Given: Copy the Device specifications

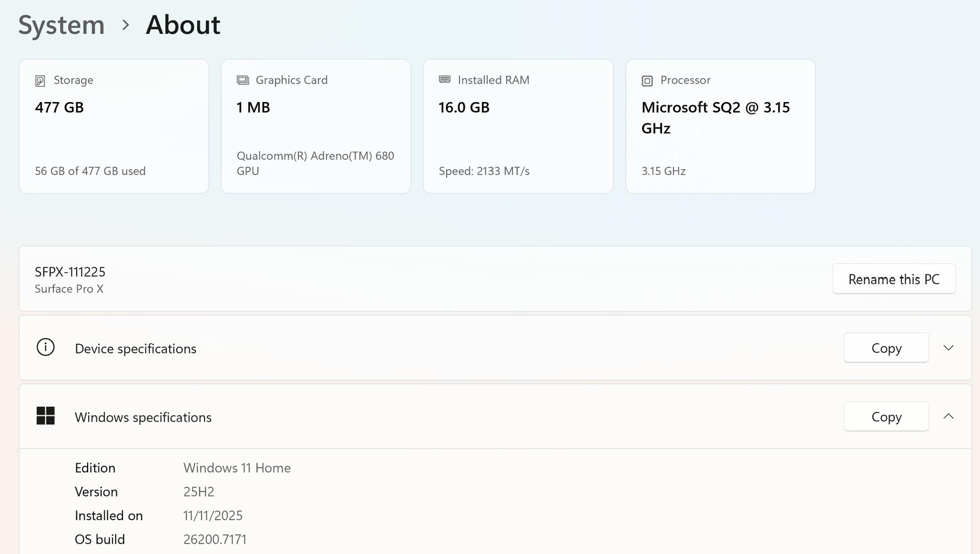Looking at the screenshot, I should [886, 348].
